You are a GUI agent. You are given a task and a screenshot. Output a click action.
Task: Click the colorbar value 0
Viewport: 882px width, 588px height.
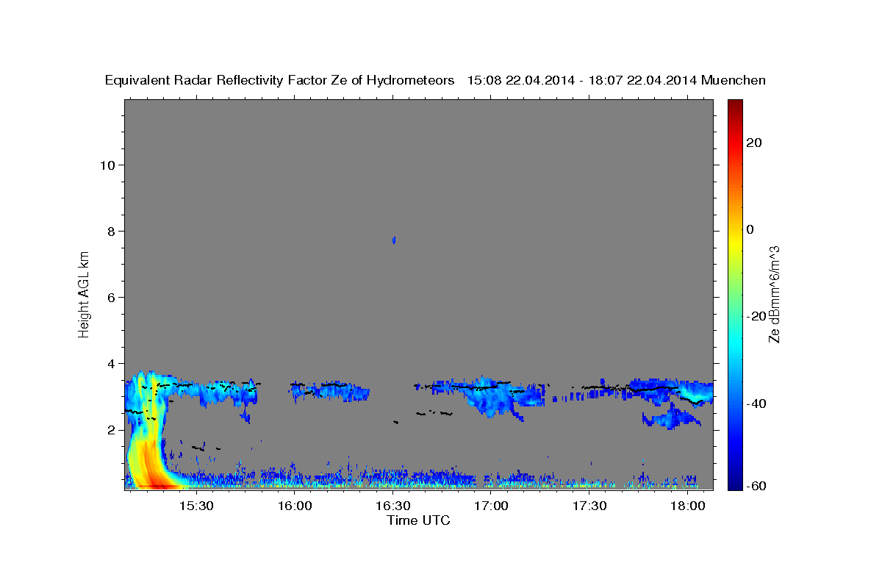(750, 229)
